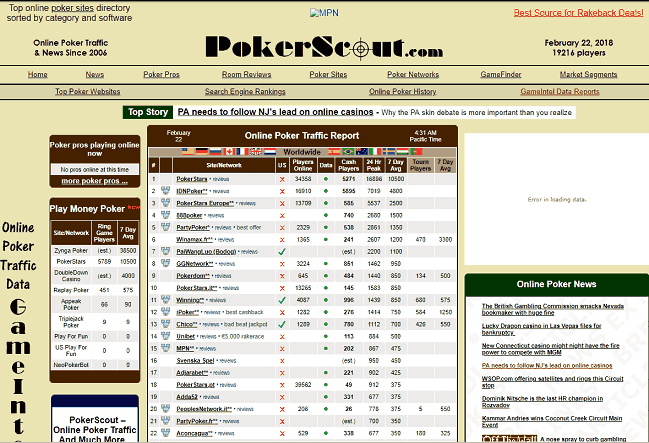
Task: Open the Market Segments menu item
Action: click(589, 75)
